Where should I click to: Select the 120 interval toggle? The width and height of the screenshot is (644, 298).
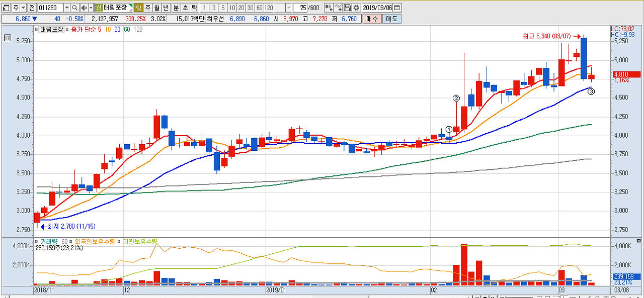[x=269, y=8]
